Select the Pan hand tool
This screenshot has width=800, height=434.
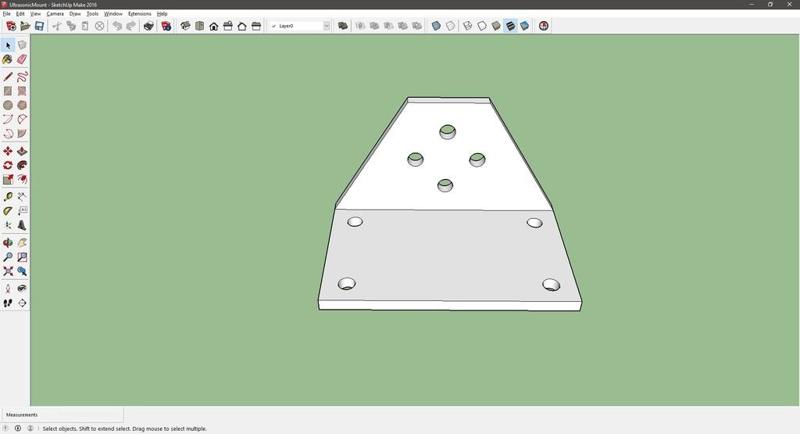(22, 243)
